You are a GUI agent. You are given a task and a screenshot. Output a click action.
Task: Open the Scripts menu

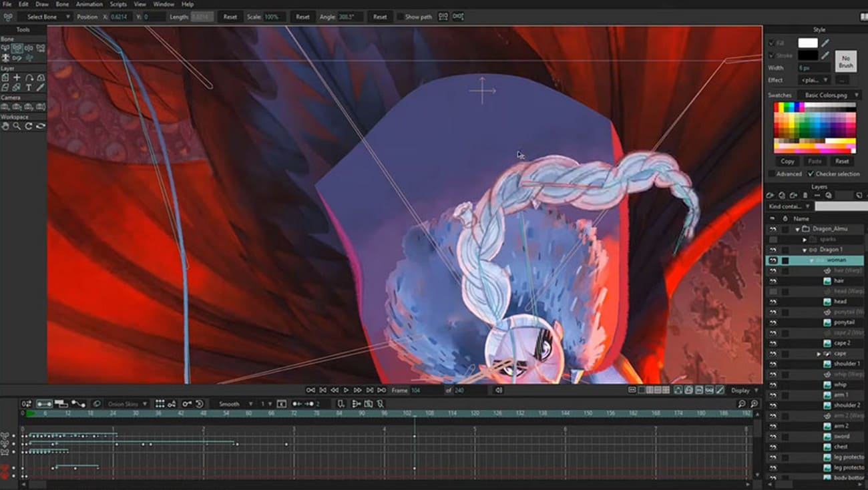tap(118, 4)
